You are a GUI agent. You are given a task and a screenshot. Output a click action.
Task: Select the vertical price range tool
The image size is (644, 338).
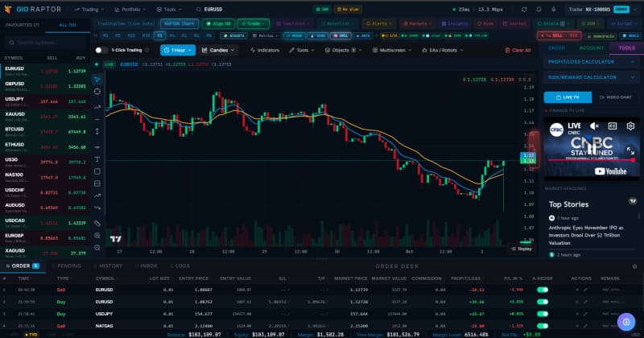coord(97,131)
